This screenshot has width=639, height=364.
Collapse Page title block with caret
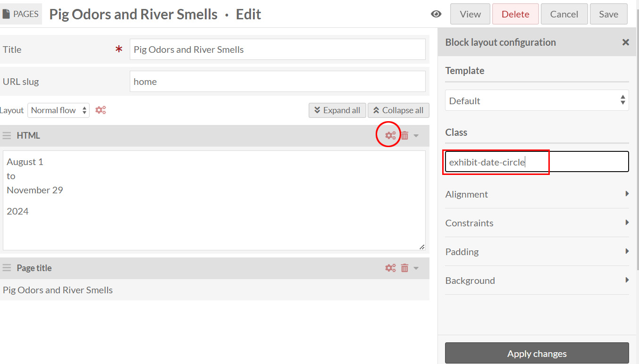point(416,268)
